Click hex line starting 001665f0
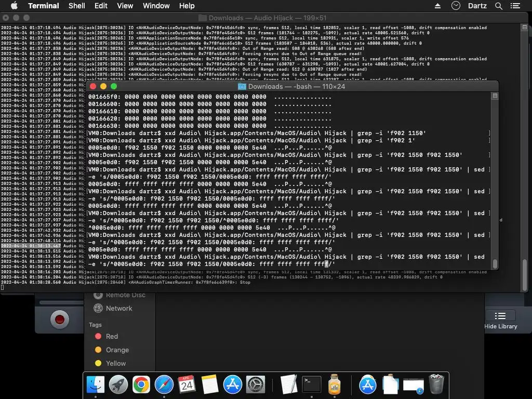Viewport: 532px width, 399px height. click(210, 97)
